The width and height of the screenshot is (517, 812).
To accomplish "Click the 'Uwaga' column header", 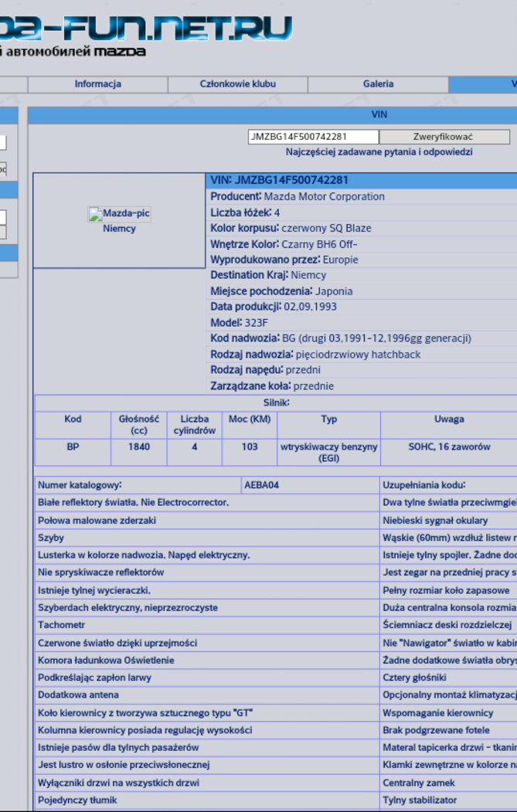I will pyautogui.click(x=449, y=425).
